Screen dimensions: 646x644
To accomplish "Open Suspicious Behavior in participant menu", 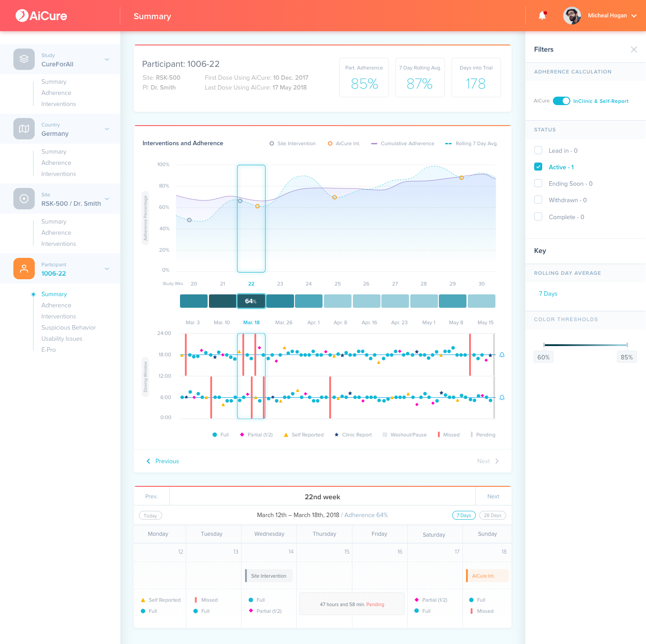I will coord(69,327).
